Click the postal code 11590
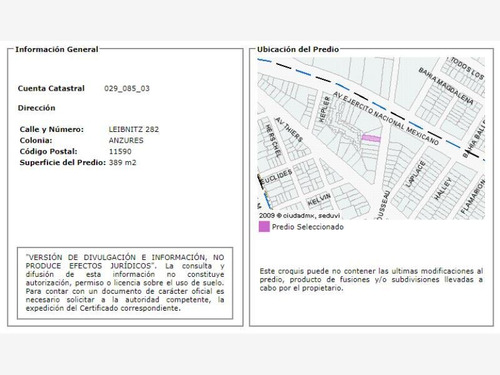The height and width of the screenshot is (375, 500). point(120,151)
